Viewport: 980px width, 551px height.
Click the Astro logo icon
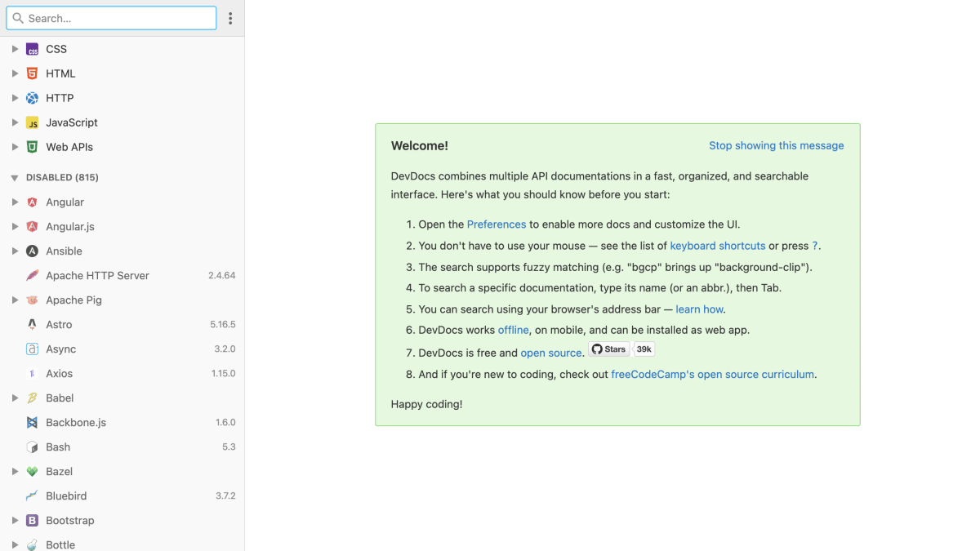(32, 325)
